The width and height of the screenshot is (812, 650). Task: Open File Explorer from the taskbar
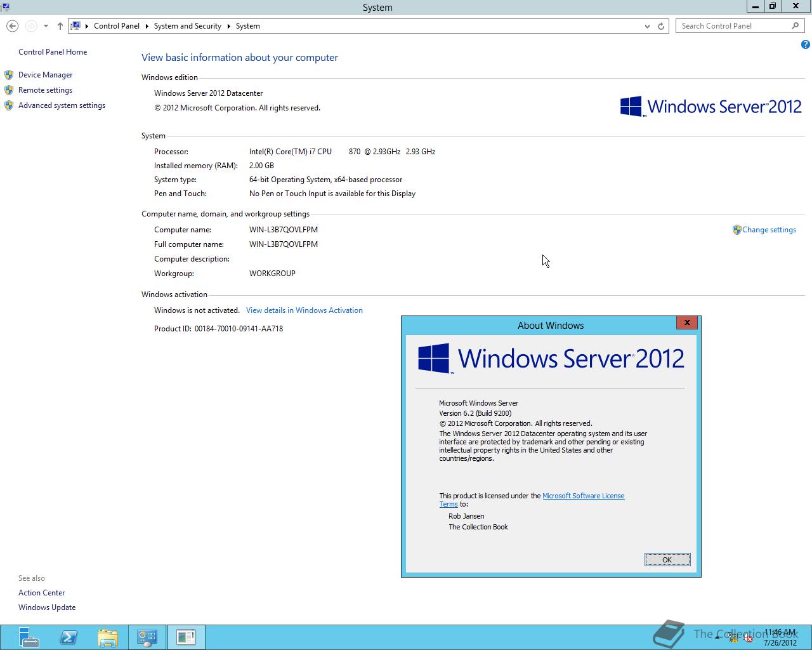(x=108, y=637)
